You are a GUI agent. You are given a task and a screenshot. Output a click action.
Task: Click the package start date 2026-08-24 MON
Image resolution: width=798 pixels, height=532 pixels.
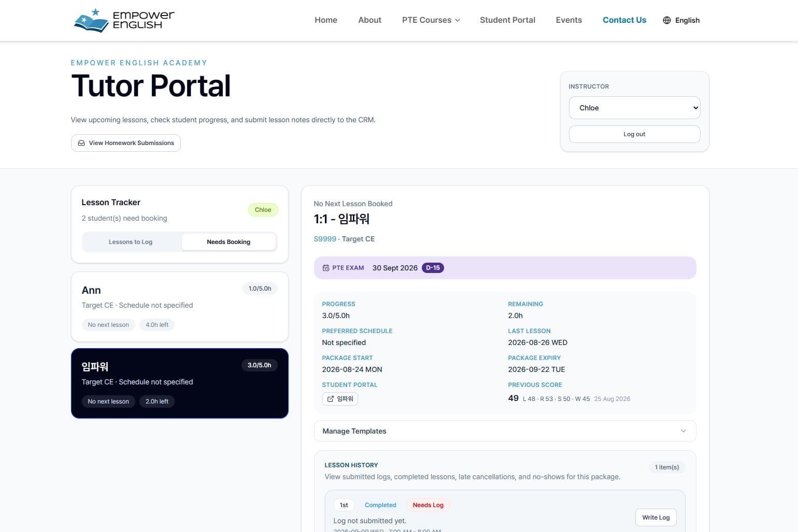pyautogui.click(x=352, y=369)
